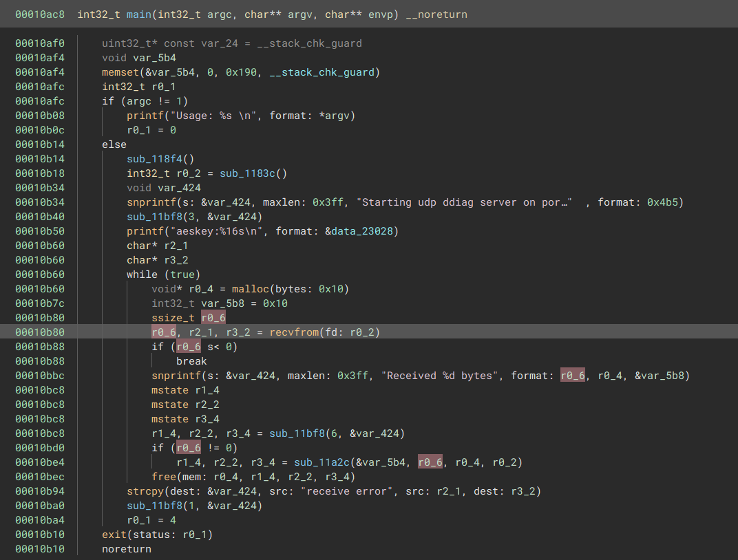This screenshot has height=560, width=738.
Task: Click the 0x4b5 port constant
Action: [x=668, y=202]
